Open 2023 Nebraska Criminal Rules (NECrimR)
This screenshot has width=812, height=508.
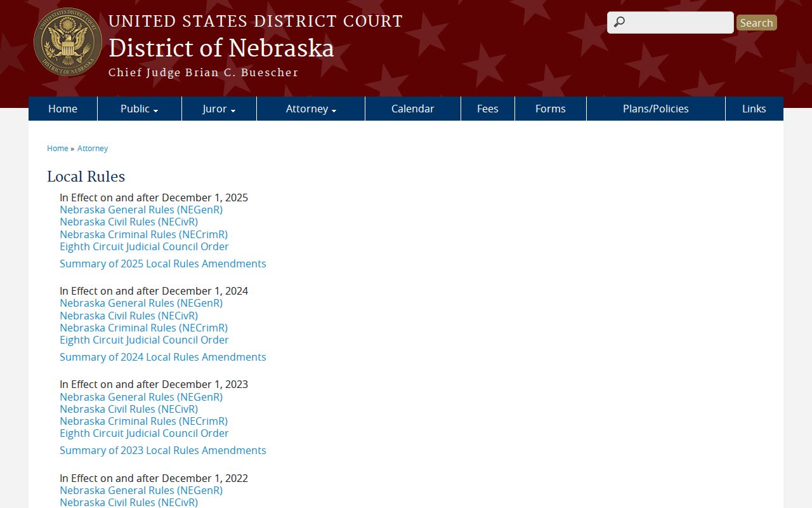coord(143,421)
